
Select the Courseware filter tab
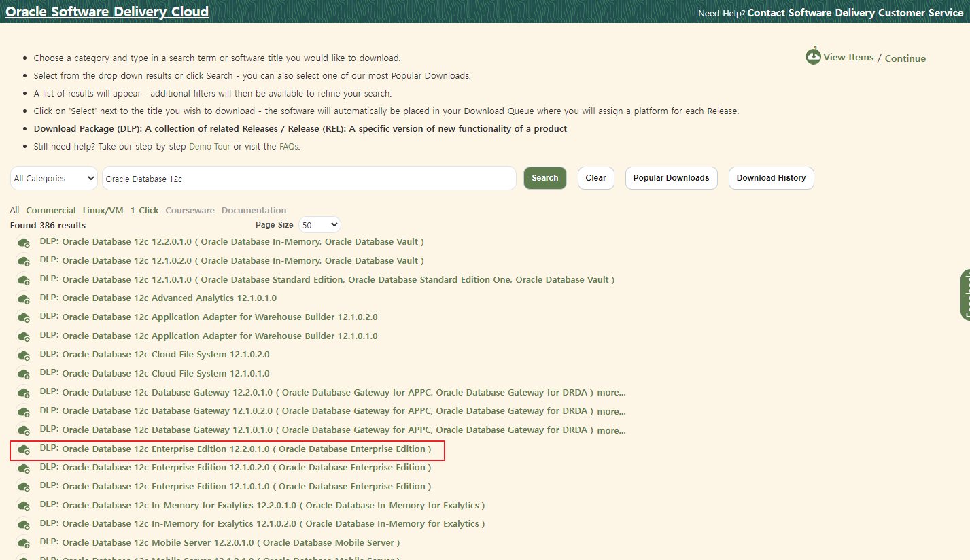click(190, 210)
